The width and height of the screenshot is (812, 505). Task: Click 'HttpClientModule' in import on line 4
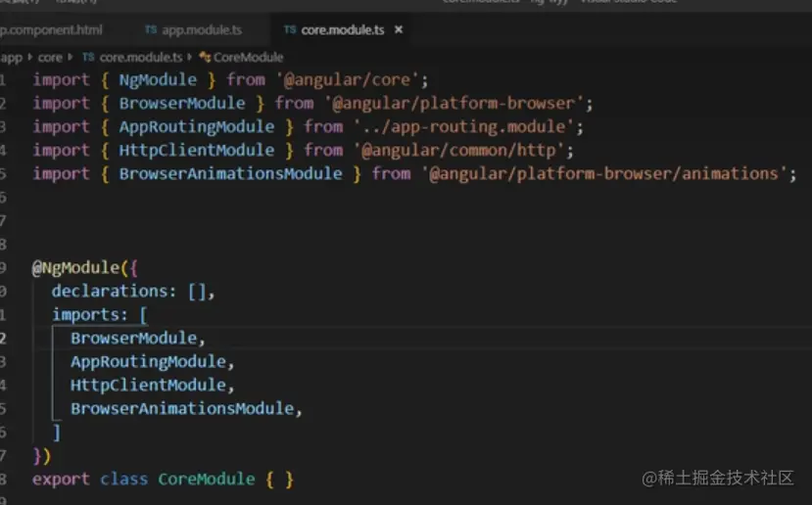point(197,150)
